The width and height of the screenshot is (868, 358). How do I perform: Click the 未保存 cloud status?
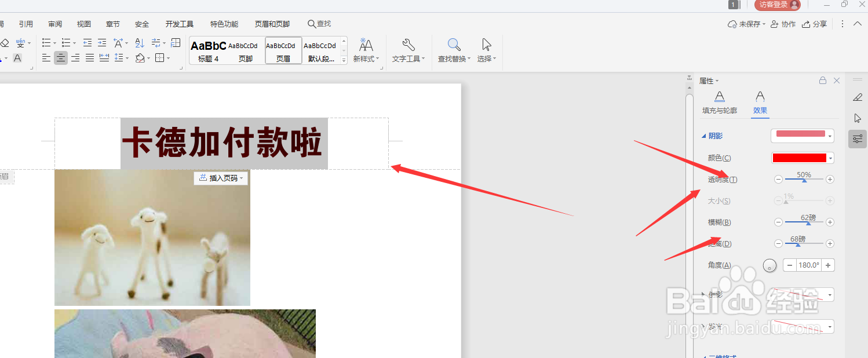(747, 24)
